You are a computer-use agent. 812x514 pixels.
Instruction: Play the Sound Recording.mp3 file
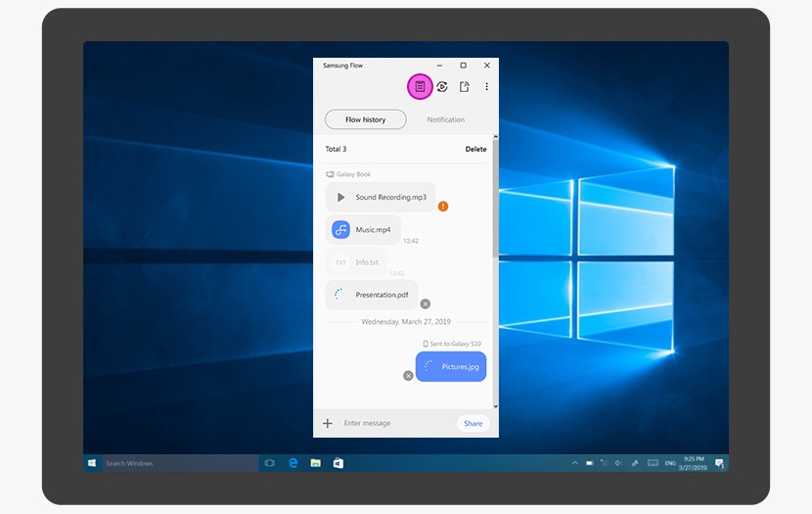[x=340, y=198]
